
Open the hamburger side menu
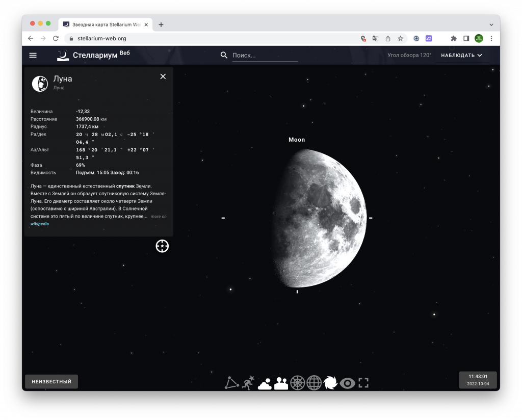(x=33, y=56)
